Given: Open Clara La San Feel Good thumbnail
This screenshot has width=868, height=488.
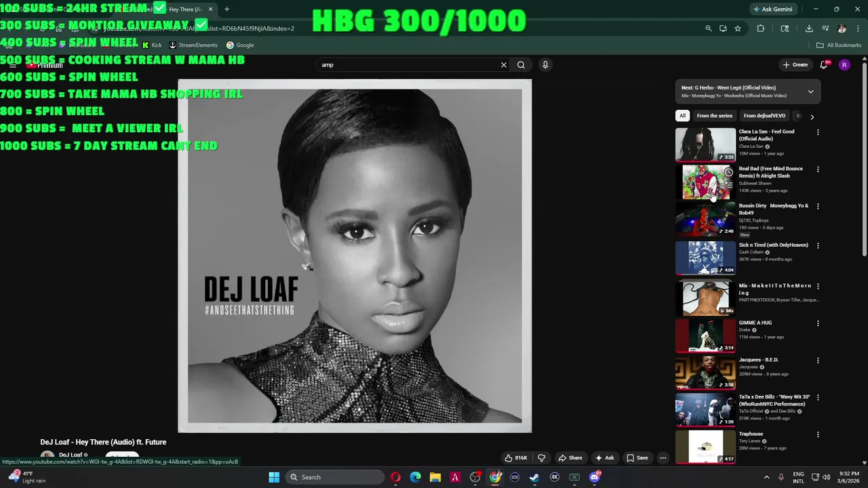Looking at the screenshot, I should coord(705,144).
